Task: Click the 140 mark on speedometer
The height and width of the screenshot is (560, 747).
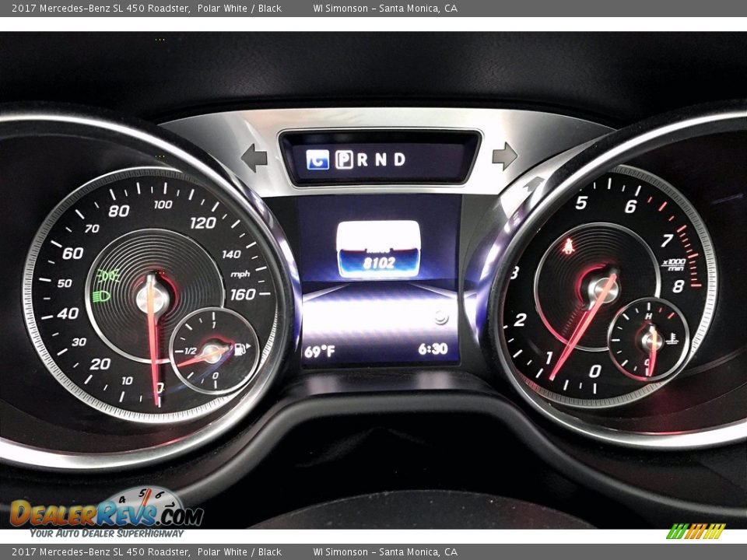Action: coord(231,254)
